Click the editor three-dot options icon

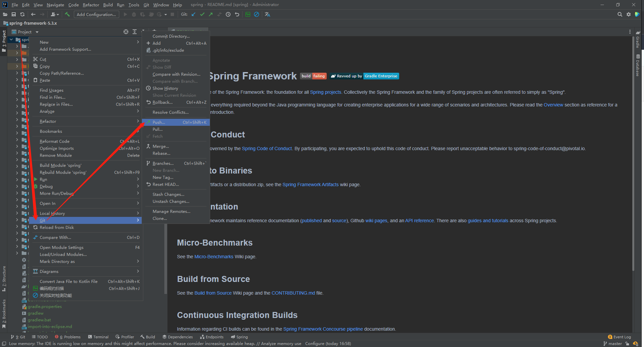(x=630, y=32)
